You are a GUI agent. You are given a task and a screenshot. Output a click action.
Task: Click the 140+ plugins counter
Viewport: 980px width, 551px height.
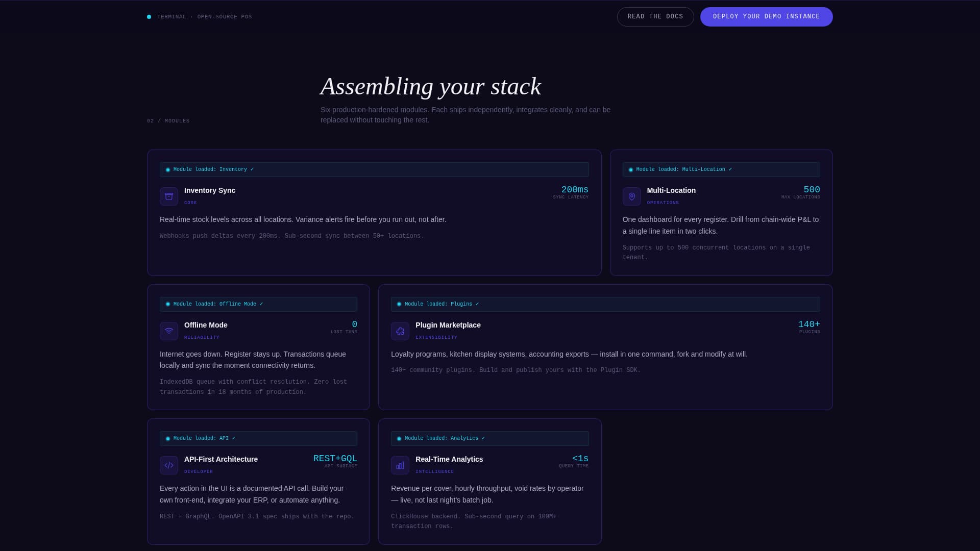coord(809,323)
